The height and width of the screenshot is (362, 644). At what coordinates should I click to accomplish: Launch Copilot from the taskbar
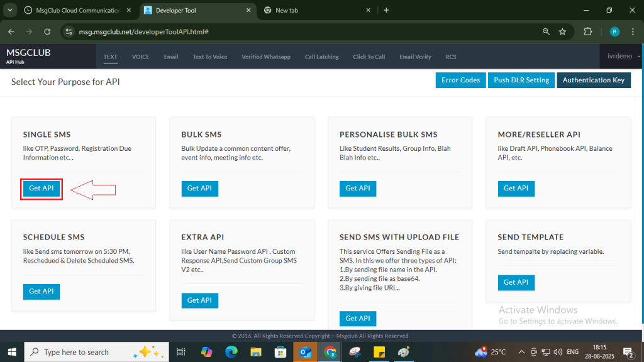tap(206, 352)
